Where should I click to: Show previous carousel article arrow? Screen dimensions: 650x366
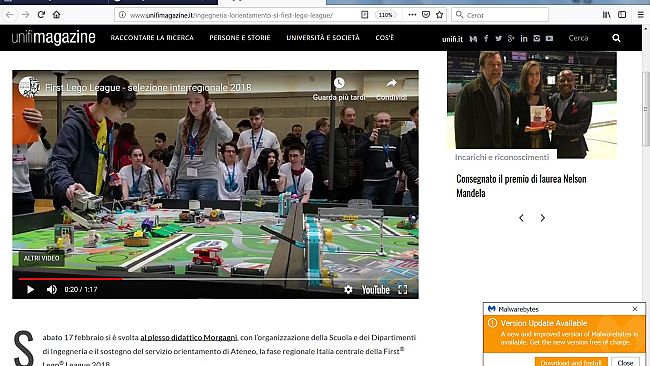pos(521,218)
